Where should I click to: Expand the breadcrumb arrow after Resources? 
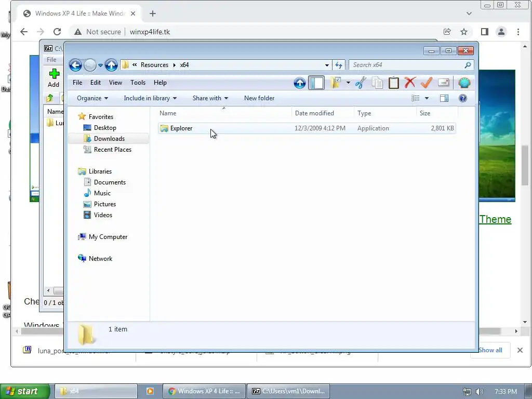pyautogui.click(x=175, y=65)
